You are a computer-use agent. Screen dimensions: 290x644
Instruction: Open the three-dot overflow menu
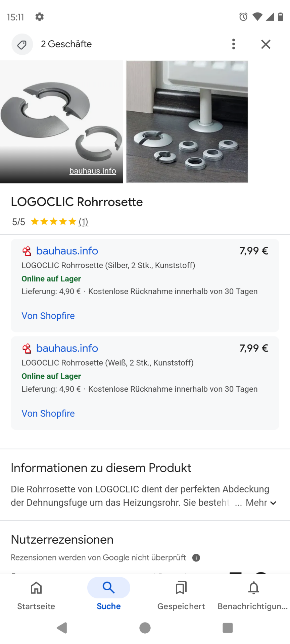pyautogui.click(x=234, y=44)
